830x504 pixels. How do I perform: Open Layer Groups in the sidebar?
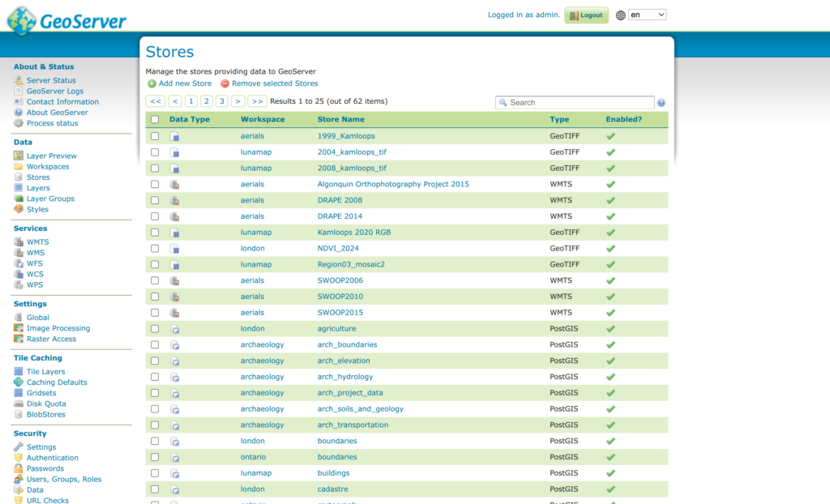(x=50, y=199)
